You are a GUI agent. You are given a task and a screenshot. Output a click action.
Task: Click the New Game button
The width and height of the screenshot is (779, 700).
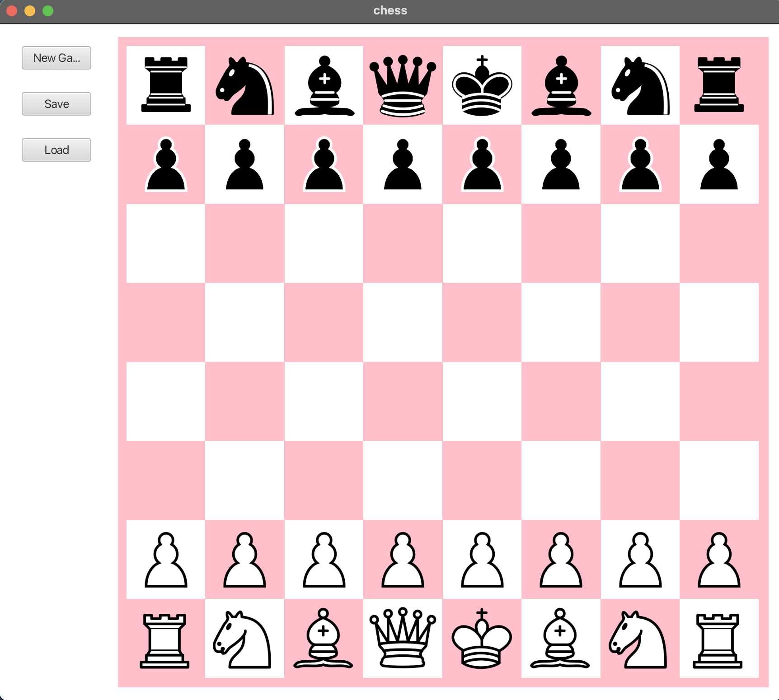[x=56, y=58]
